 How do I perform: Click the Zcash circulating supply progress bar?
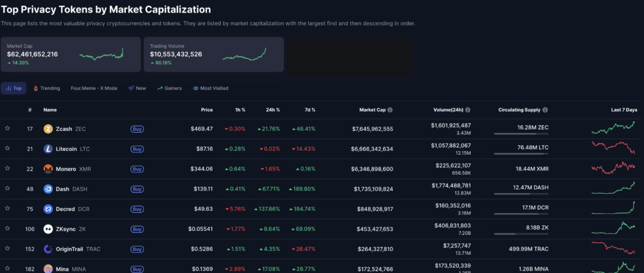point(521,134)
